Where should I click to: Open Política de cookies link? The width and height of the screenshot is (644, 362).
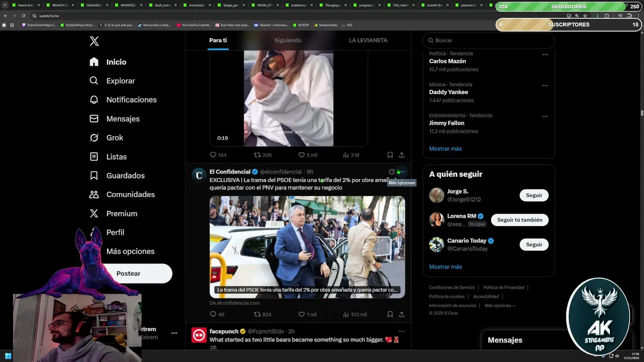[447, 297]
